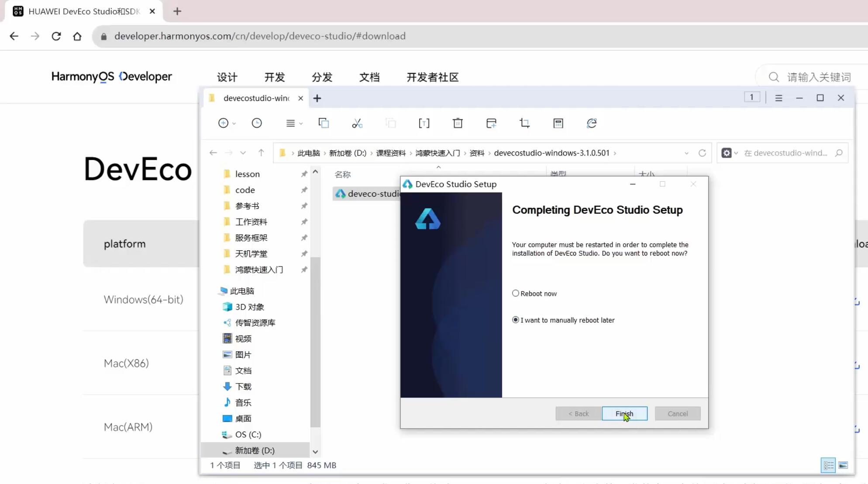Click the Back button in setup dialog
Image resolution: width=868 pixels, height=484 pixels.
click(x=579, y=414)
